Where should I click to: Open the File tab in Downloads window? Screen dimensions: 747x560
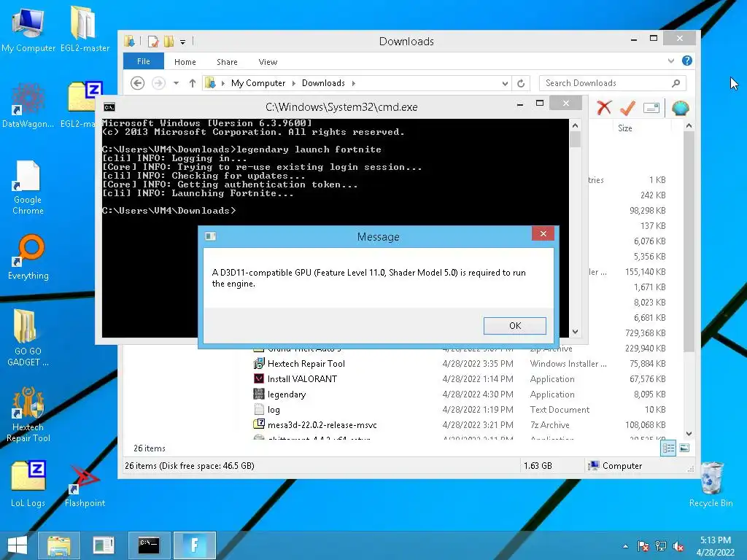pyautogui.click(x=144, y=61)
